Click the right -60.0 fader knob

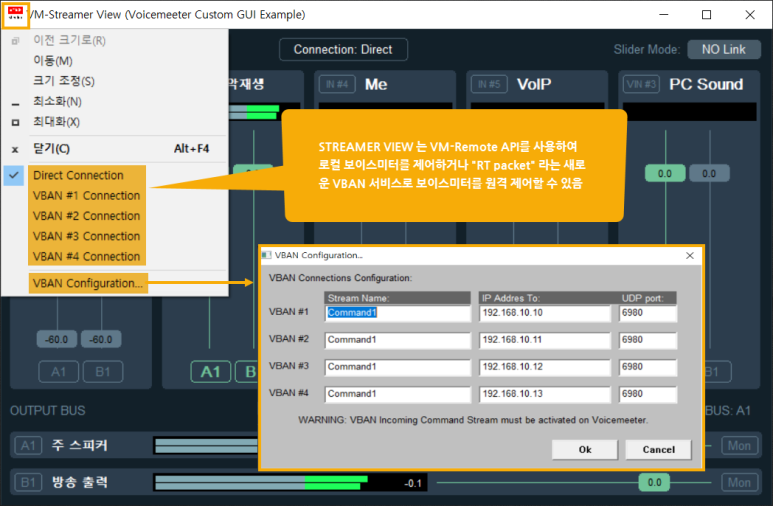coord(101,339)
